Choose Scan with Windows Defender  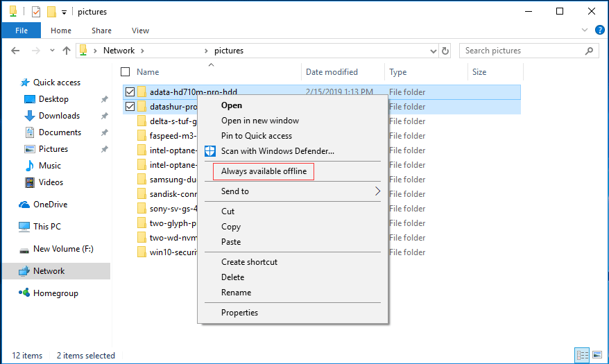(x=277, y=151)
